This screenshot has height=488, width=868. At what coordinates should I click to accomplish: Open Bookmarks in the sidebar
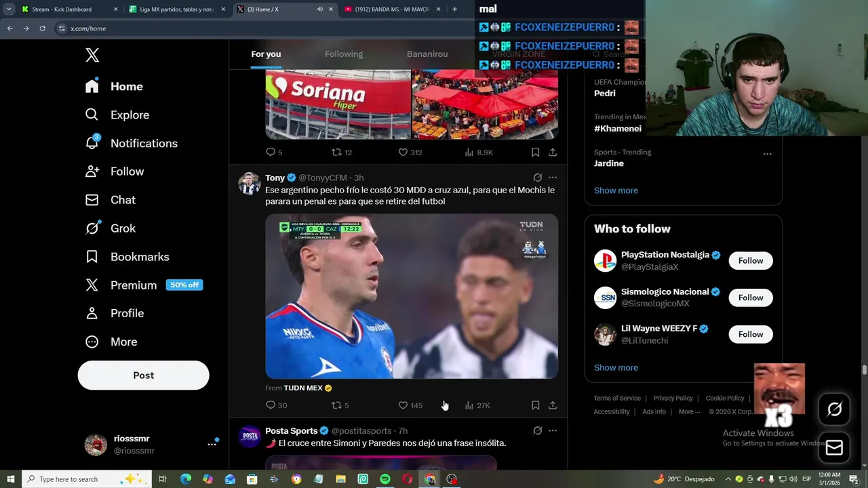point(127,257)
